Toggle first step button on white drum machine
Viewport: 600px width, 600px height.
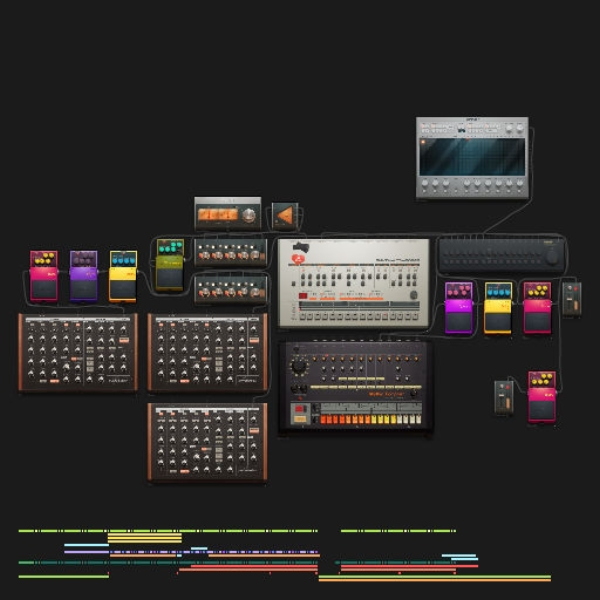(302, 316)
